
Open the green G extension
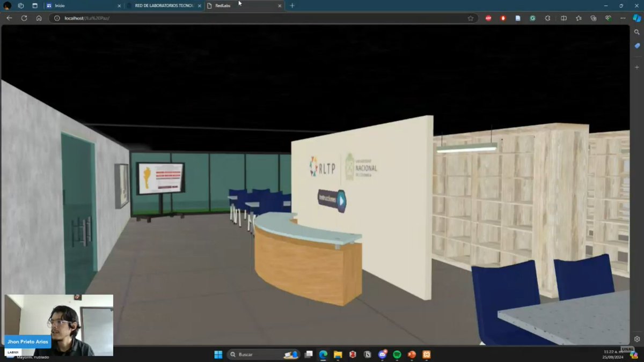[532, 18]
